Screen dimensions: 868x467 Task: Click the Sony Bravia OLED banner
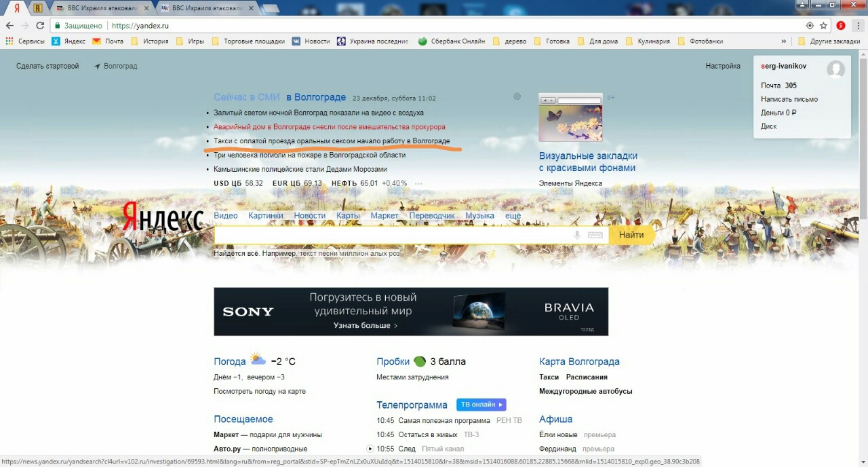411,312
